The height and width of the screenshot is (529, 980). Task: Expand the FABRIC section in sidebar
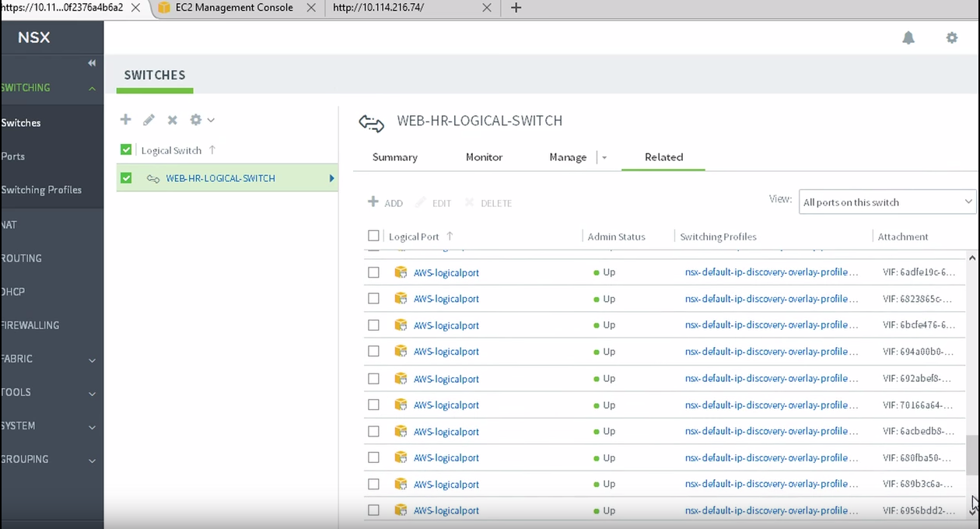[92, 360]
